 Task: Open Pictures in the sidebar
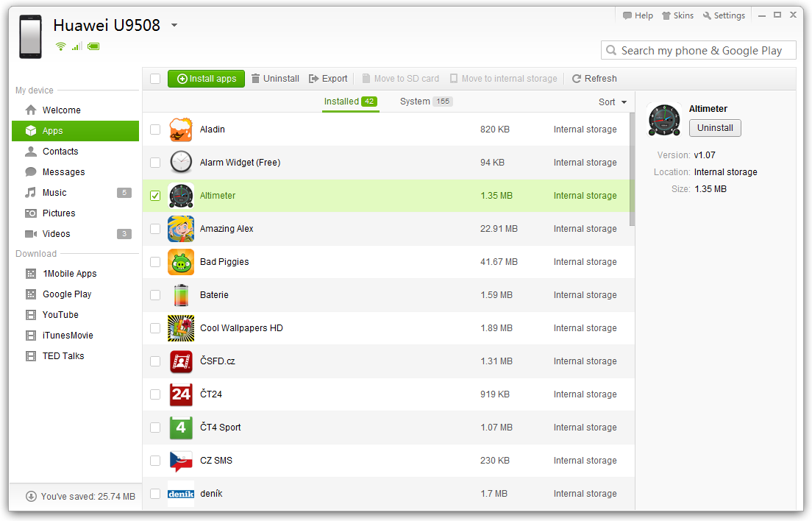pos(76,213)
